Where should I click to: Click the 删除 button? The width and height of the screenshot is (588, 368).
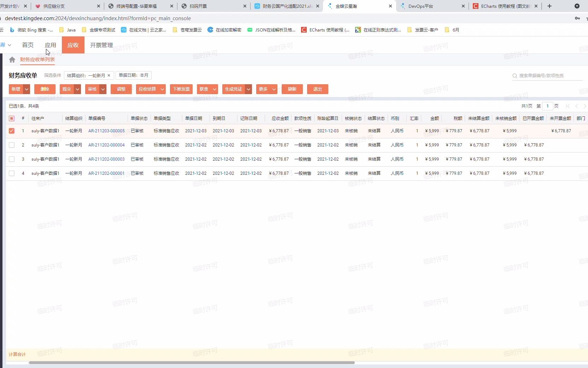(45, 89)
